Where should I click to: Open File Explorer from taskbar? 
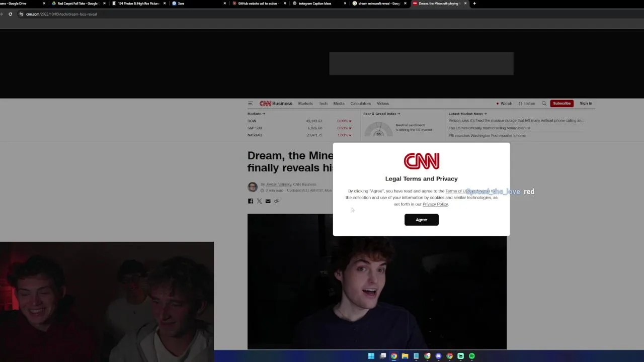coord(405,356)
